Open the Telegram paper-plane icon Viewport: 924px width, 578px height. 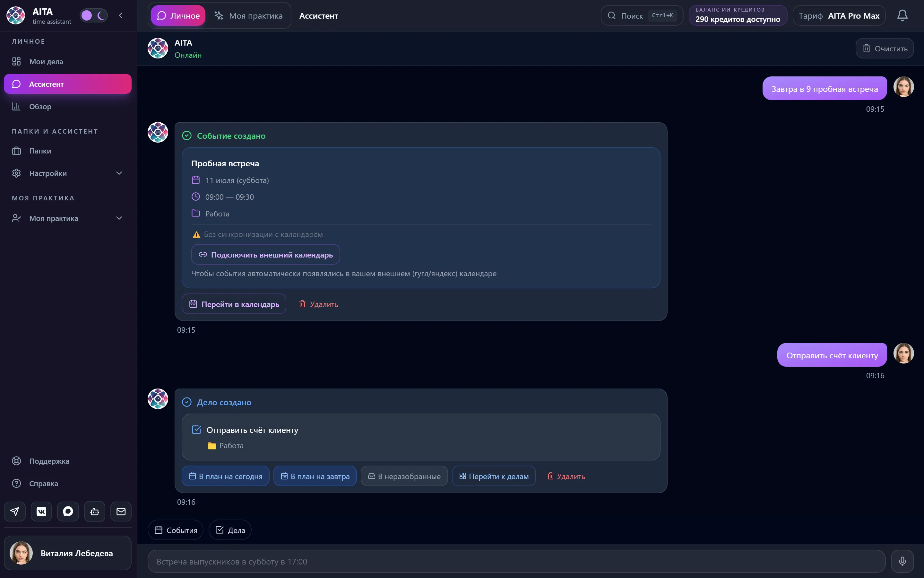(x=14, y=512)
